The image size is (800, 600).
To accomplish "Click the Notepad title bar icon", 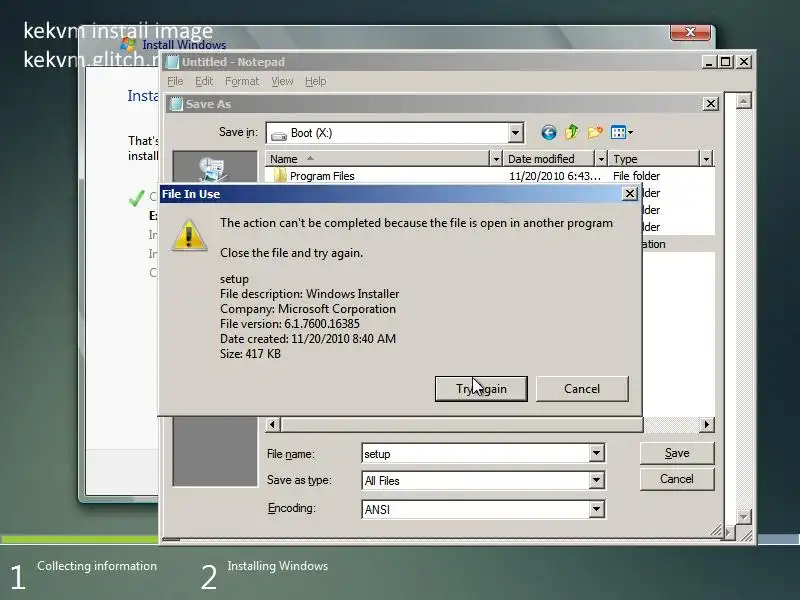I will pyautogui.click(x=173, y=62).
